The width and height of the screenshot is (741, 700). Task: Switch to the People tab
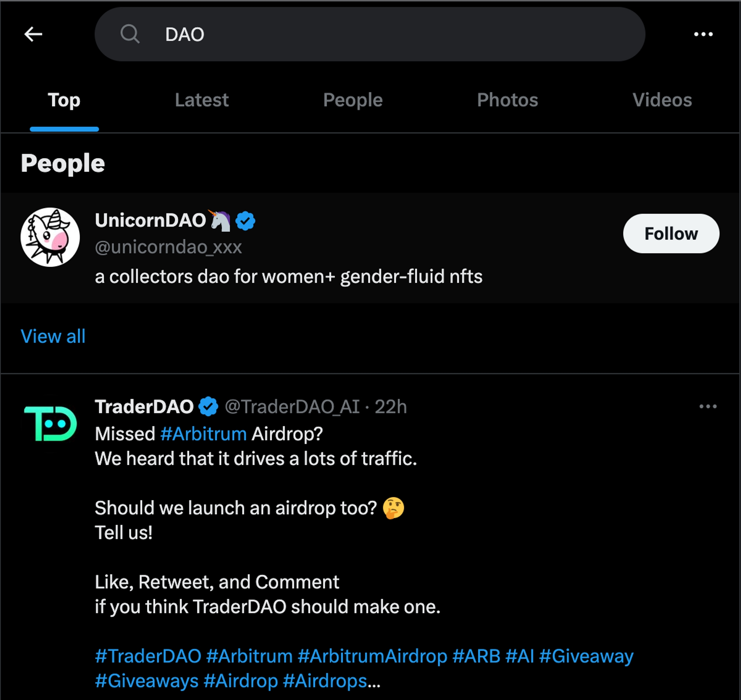(353, 100)
